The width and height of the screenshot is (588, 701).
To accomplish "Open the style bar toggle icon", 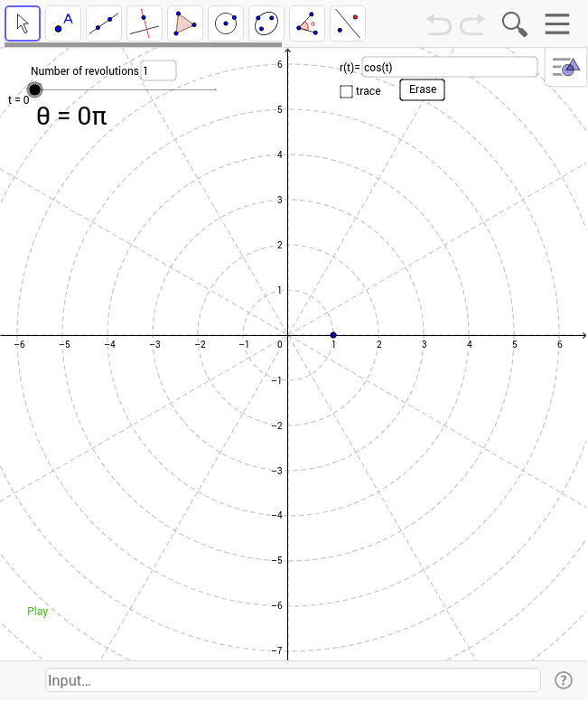I will tap(566, 67).
